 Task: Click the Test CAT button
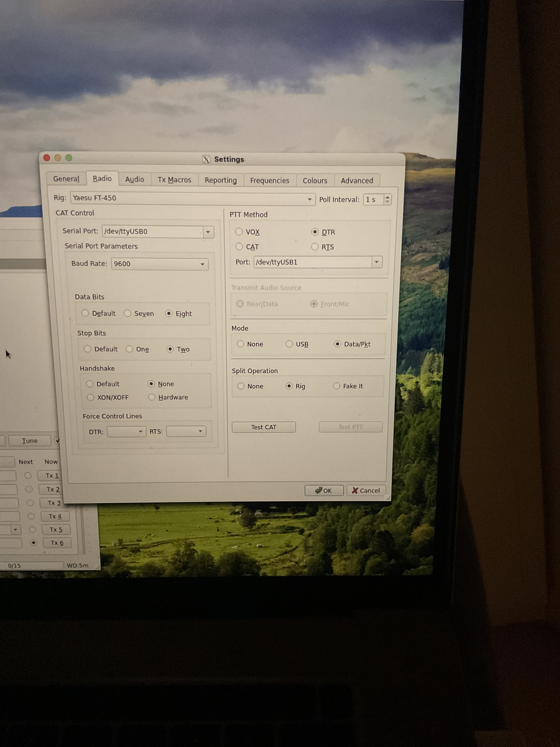pos(264,427)
